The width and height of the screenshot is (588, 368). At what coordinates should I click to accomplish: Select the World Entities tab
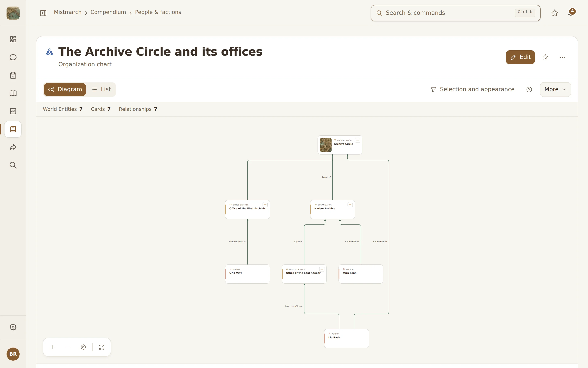pyautogui.click(x=63, y=109)
